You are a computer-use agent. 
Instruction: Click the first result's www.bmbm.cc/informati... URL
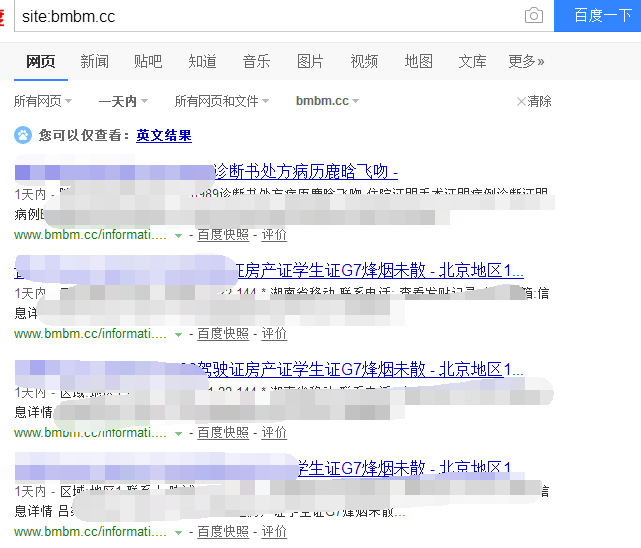pos(90,235)
